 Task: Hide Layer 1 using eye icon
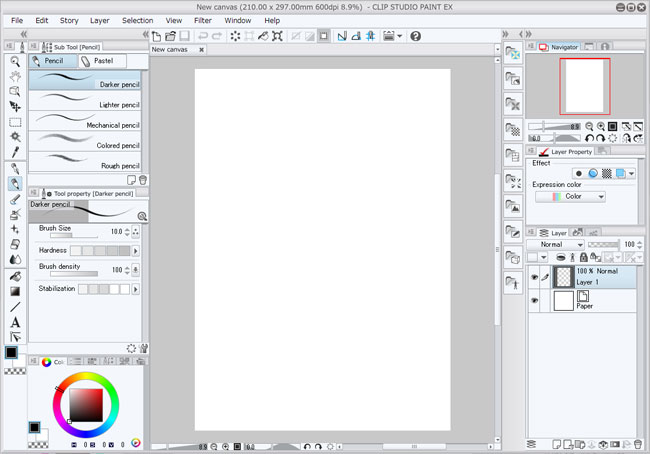tap(533, 277)
